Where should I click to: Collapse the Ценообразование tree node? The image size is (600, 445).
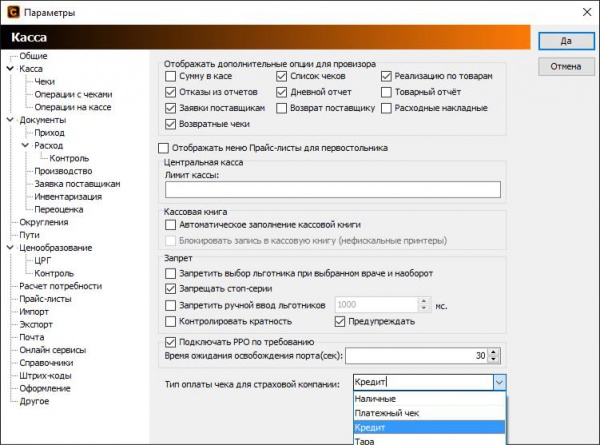coord(10,247)
